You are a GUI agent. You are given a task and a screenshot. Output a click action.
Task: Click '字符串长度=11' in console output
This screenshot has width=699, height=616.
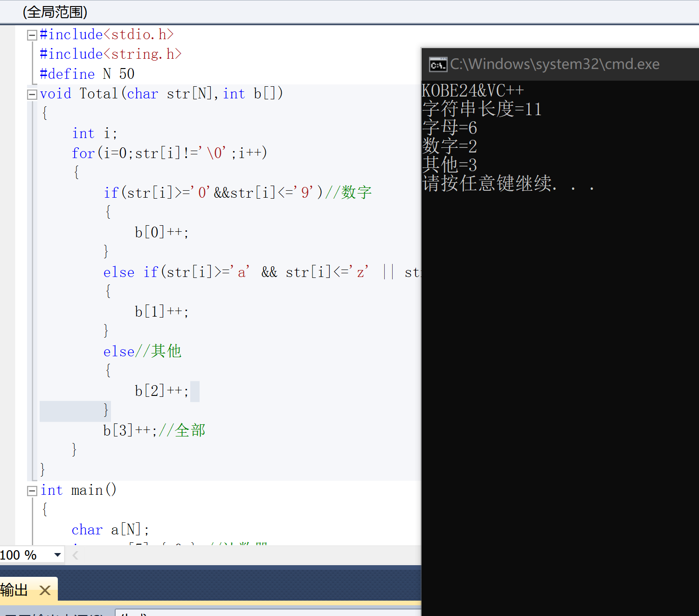point(482,109)
